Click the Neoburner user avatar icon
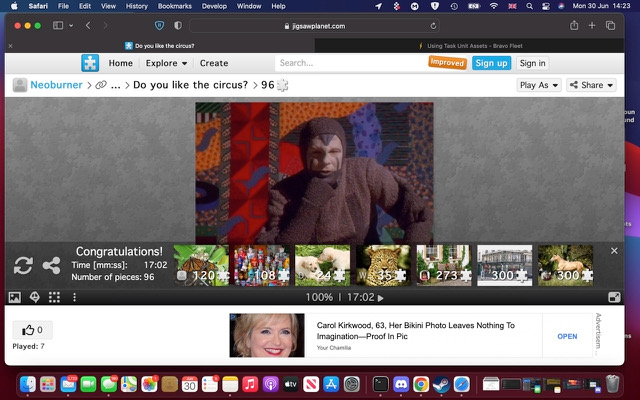The image size is (640, 400). 20,85
